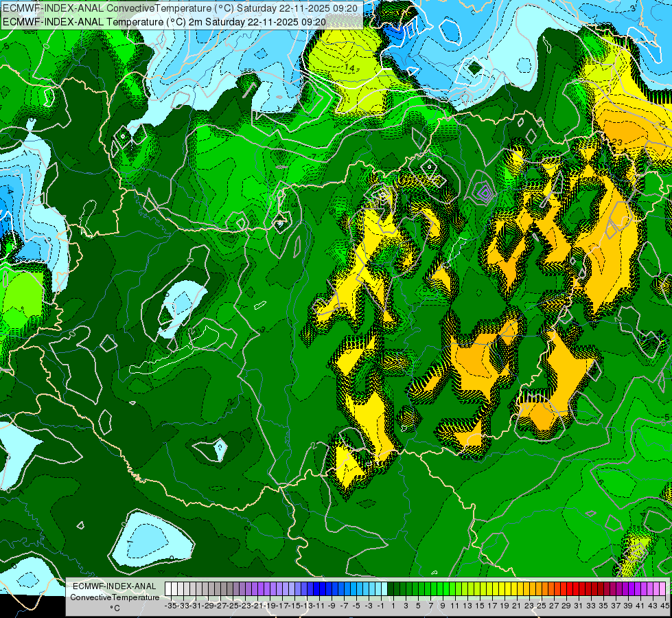Click the 45 legend scale value
The width and height of the screenshot is (672, 618).
(664, 606)
